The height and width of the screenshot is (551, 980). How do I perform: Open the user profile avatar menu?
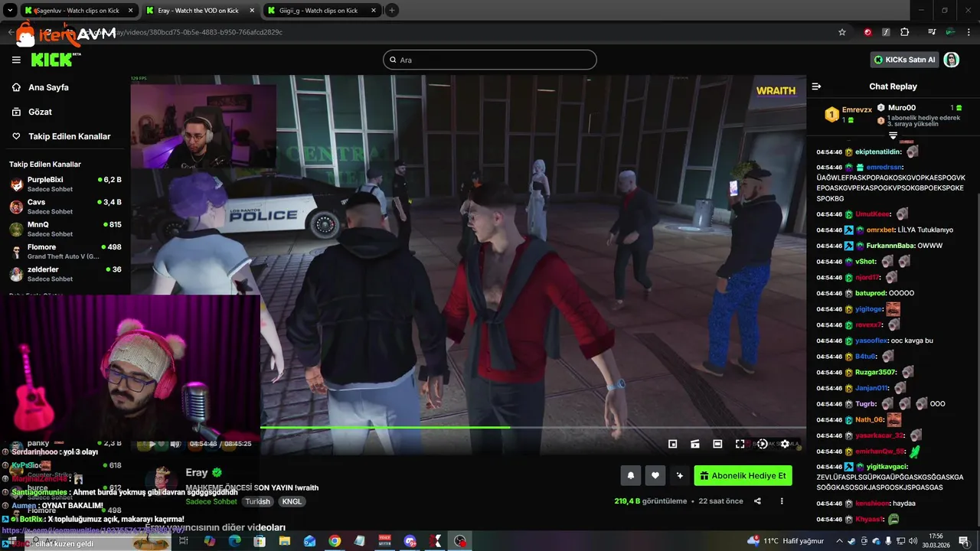click(x=952, y=60)
